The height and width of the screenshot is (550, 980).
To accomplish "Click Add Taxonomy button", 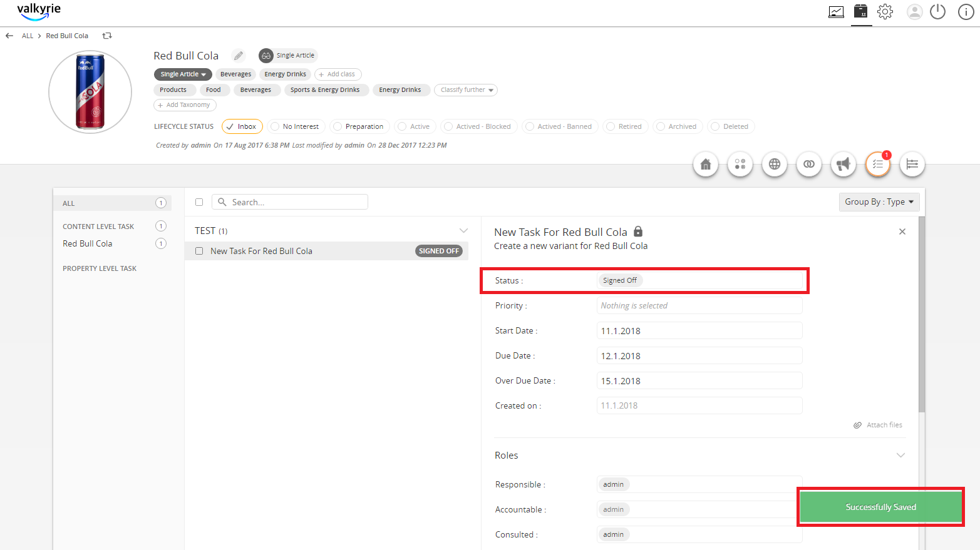I will 185,105.
